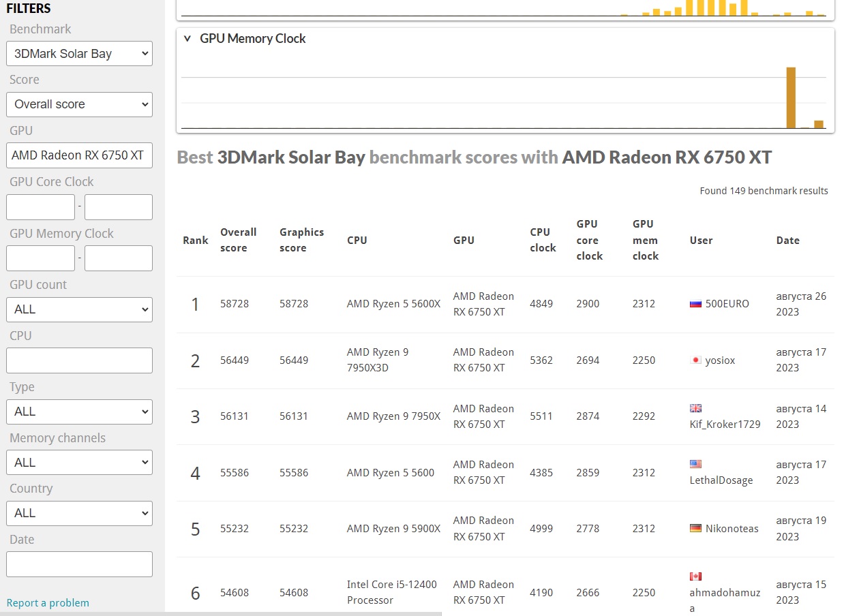Click the GPU Core Clock minimum field
The height and width of the screenshot is (616, 844).
pyautogui.click(x=40, y=207)
